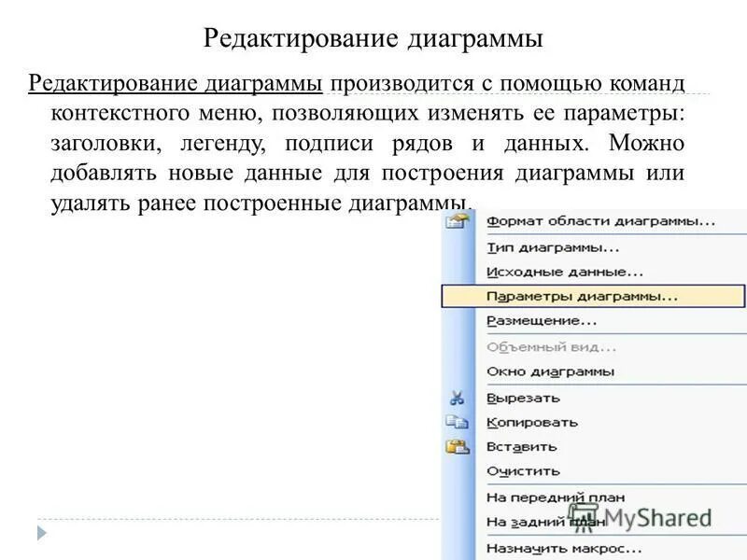Select На задний план item
The width and height of the screenshot is (747, 560).
coord(546,523)
